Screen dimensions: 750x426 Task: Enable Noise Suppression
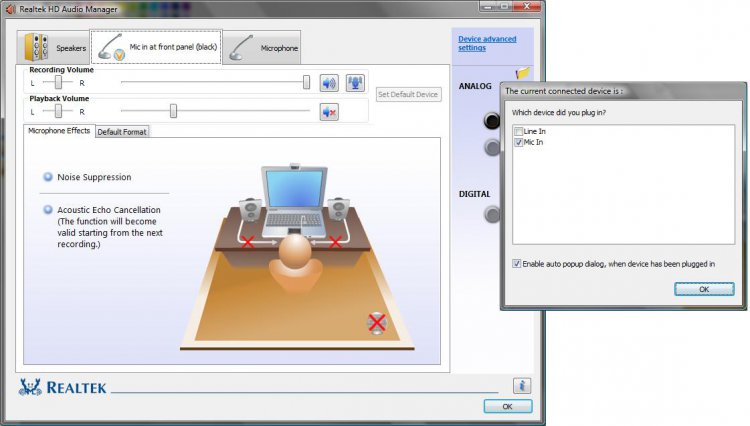click(x=48, y=177)
